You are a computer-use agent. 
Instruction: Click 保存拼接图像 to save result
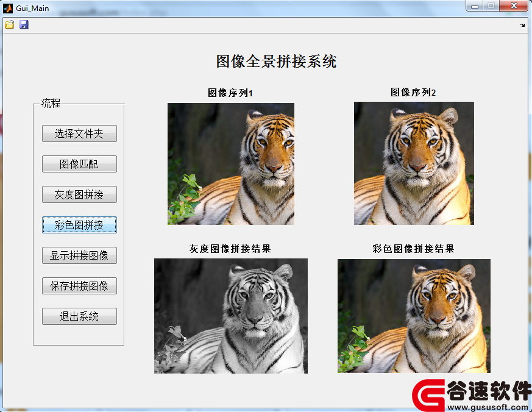click(x=79, y=286)
